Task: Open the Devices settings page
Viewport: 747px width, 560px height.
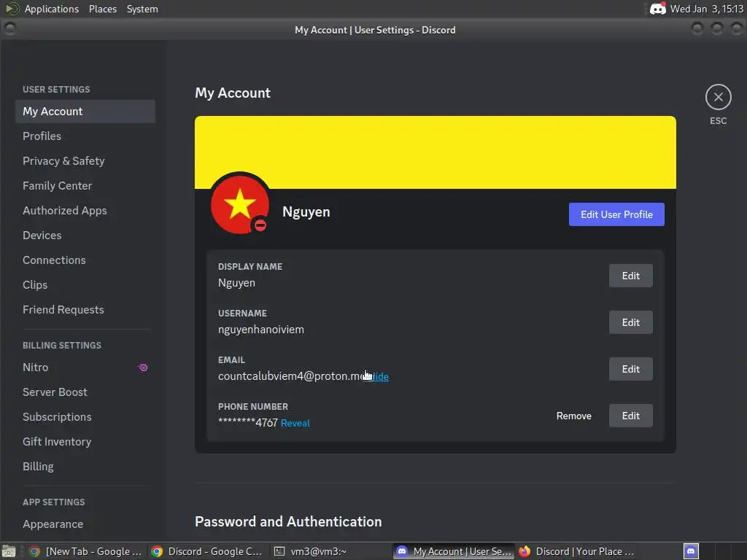Action: pyautogui.click(x=85, y=236)
